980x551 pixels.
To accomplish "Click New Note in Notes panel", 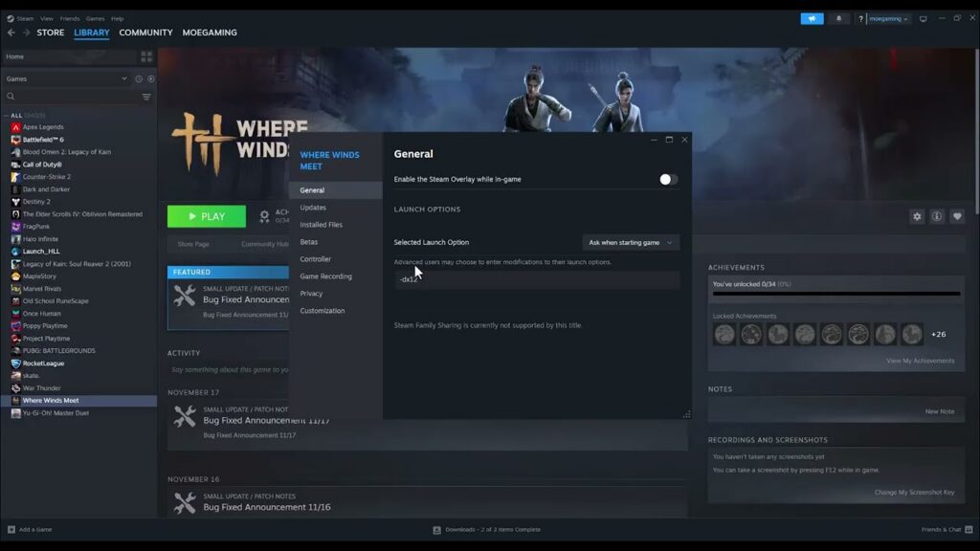I will 940,411.
